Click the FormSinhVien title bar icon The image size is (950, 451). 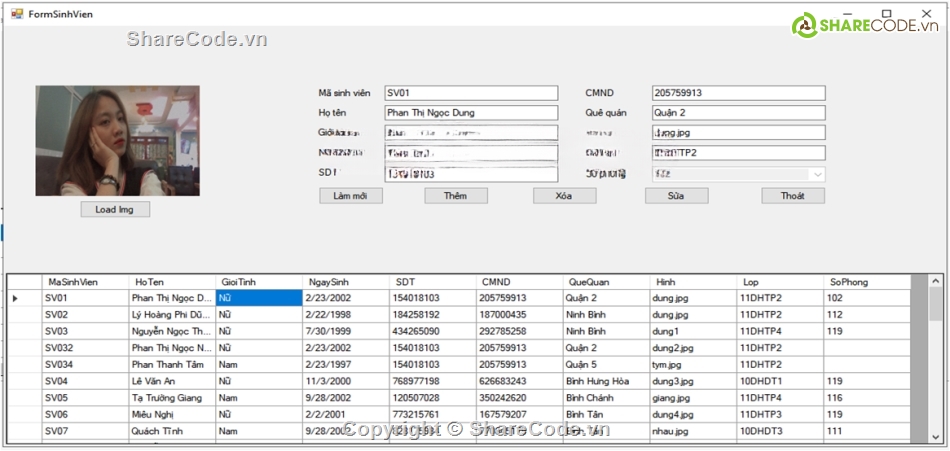(x=17, y=13)
